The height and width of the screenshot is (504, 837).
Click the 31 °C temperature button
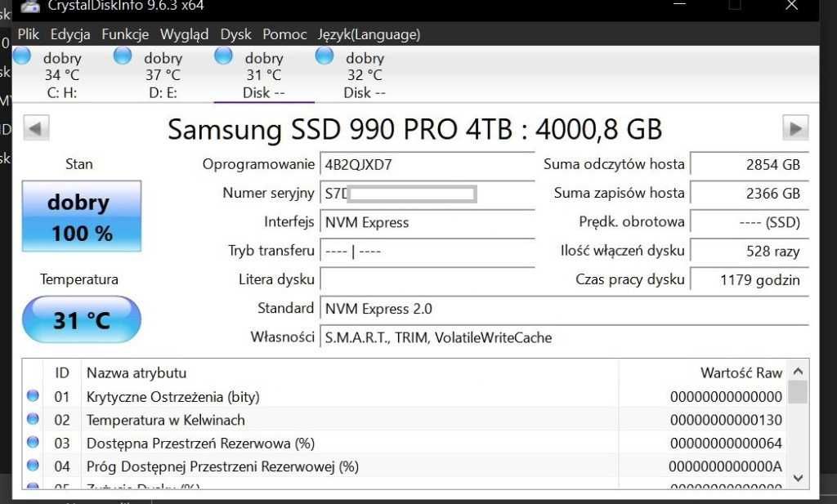(82, 319)
